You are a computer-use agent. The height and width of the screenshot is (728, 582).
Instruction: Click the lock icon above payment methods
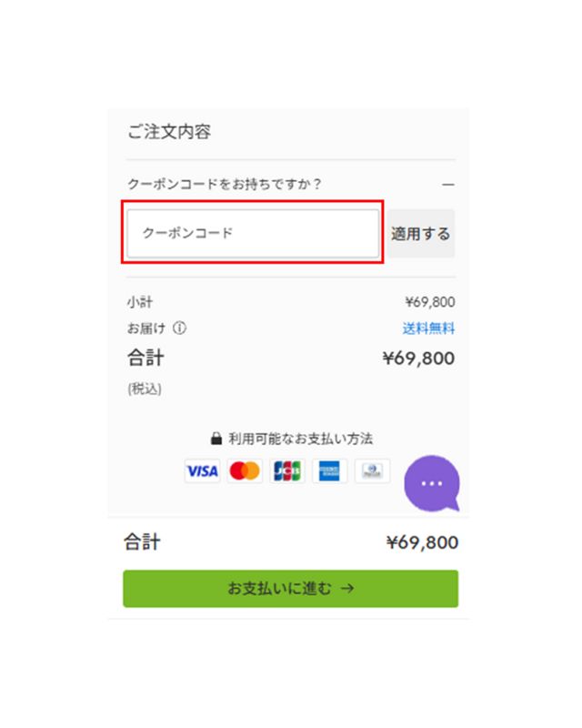(x=216, y=438)
